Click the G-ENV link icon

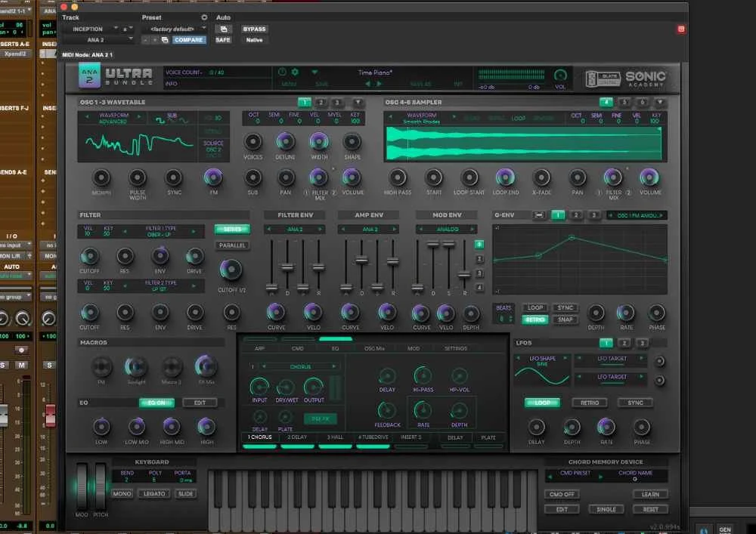click(539, 215)
